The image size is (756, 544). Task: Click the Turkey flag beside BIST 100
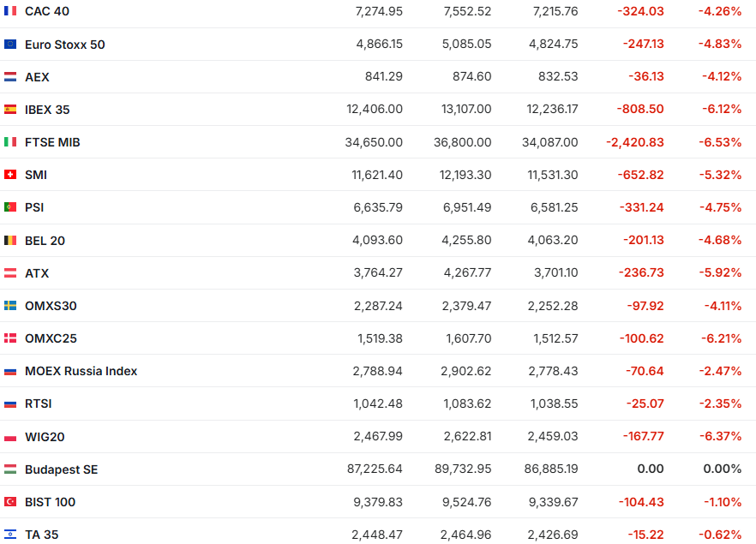click(x=10, y=502)
